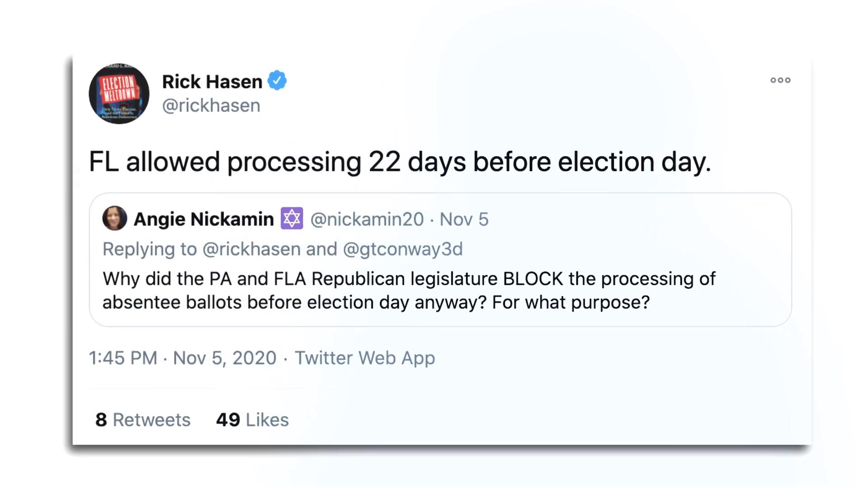
Task: Open the tweet's three-dot more menu
Action: [780, 80]
